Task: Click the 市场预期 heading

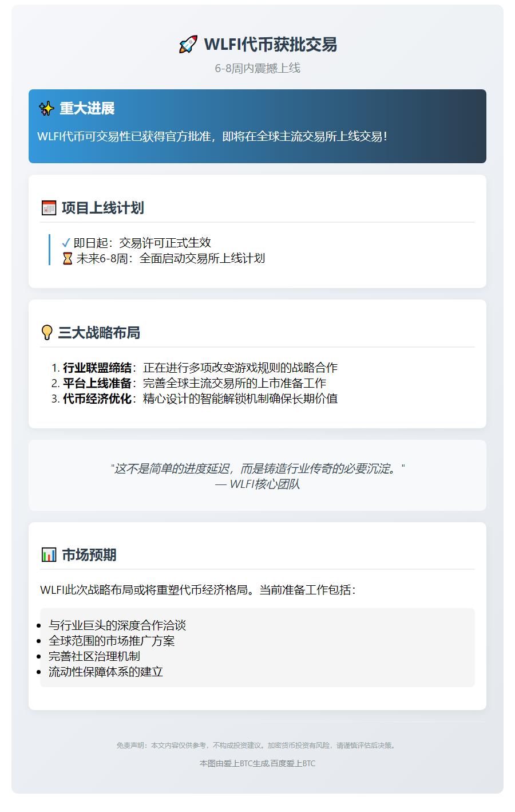Action: tap(89, 555)
